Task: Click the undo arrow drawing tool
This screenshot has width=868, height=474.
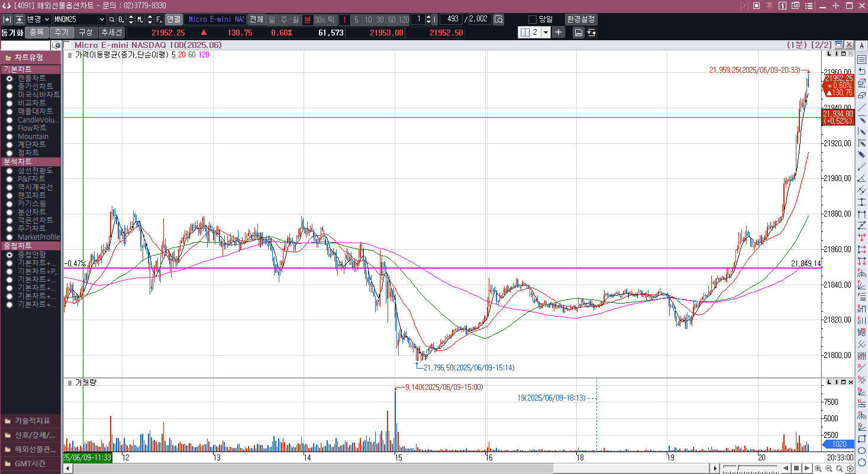Action: (x=861, y=70)
